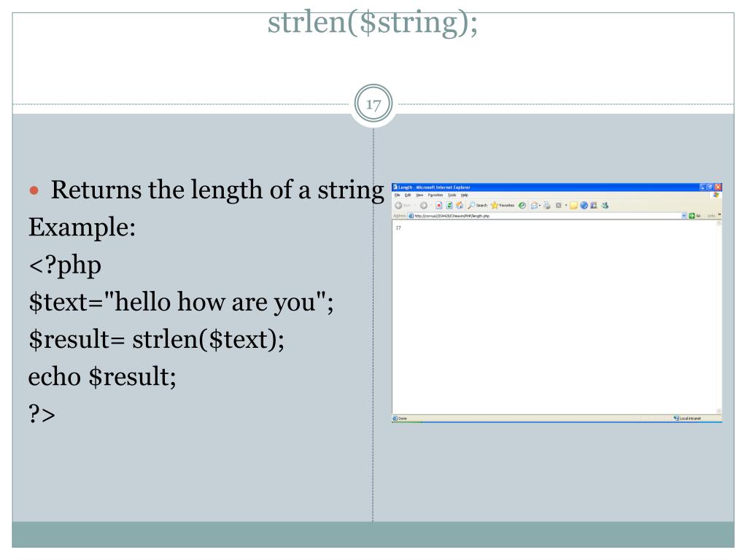Open the History clock icon
Viewport: 747px width, 560px height.
coord(522,205)
